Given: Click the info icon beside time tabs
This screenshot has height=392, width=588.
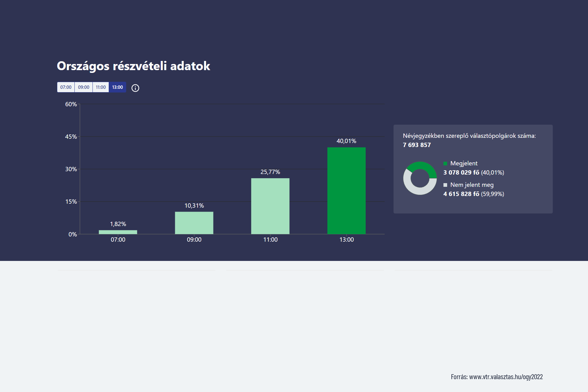Looking at the screenshot, I should pos(135,88).
